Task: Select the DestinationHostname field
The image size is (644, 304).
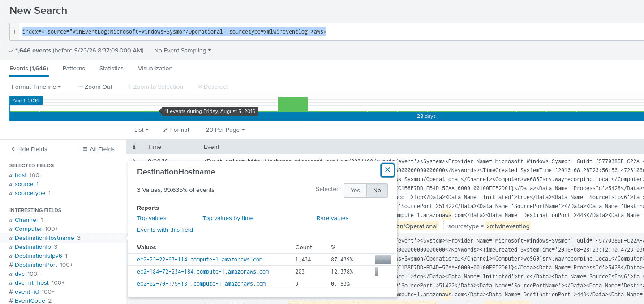Action: tap(44, 238)
